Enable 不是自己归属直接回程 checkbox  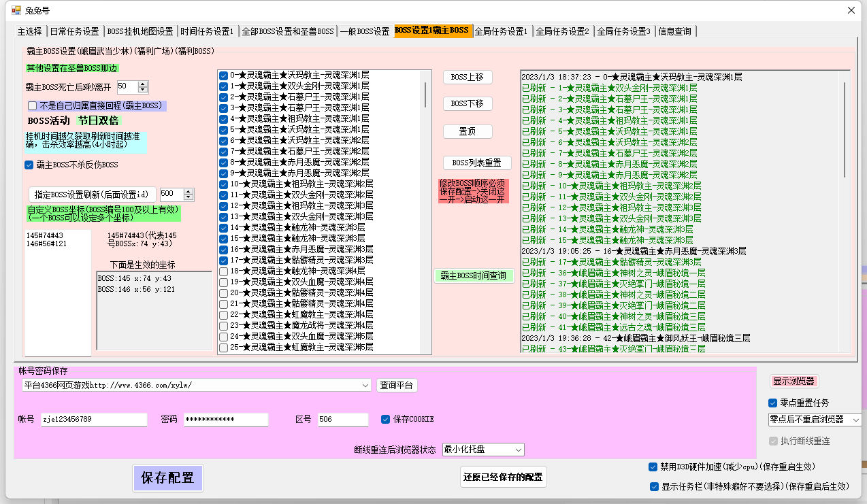32,105
